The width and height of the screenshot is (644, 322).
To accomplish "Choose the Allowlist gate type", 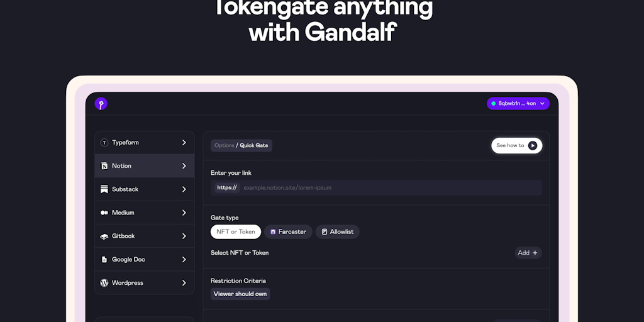I will point(337,232).
